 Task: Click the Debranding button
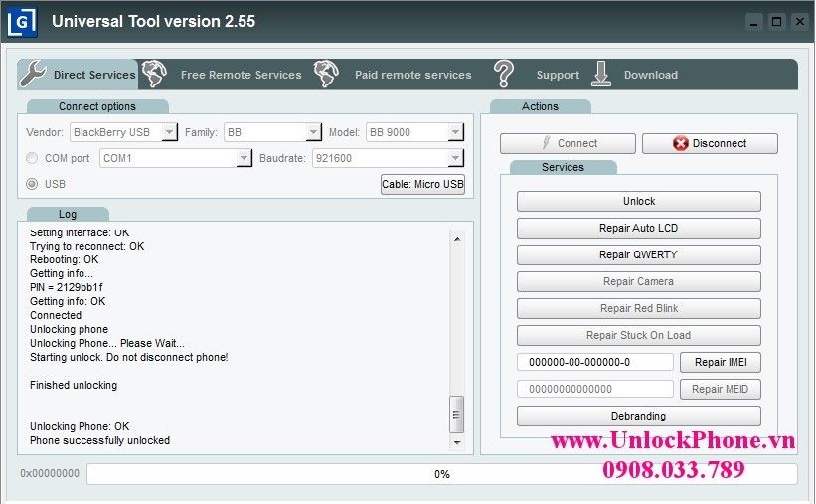point(638,416)
